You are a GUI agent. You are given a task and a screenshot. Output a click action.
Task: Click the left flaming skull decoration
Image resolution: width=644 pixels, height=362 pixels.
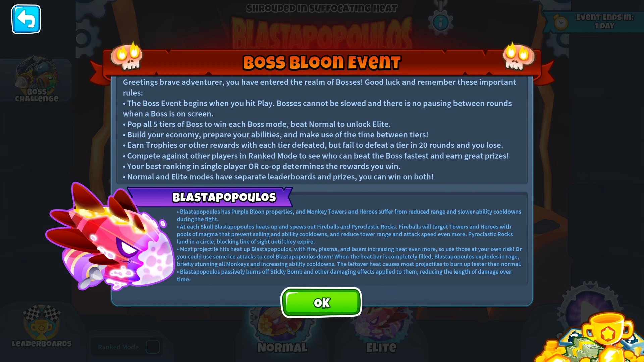click(x=127, y=56)
